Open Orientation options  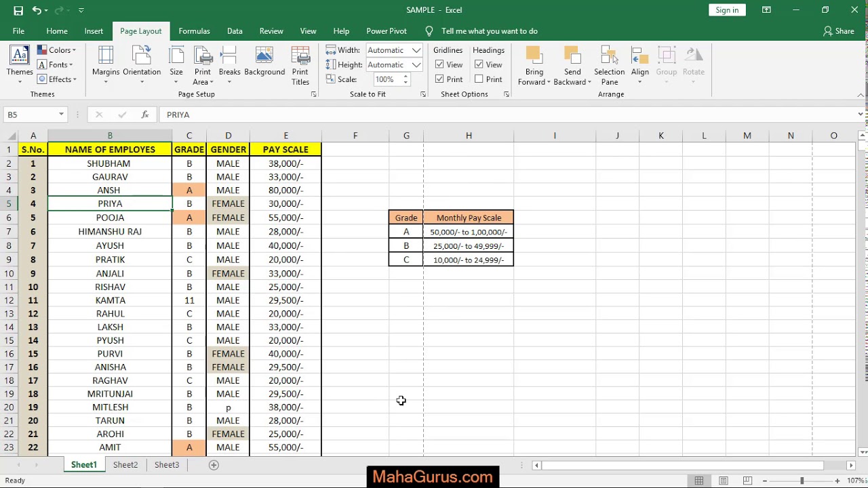click(x=142, y=65)
